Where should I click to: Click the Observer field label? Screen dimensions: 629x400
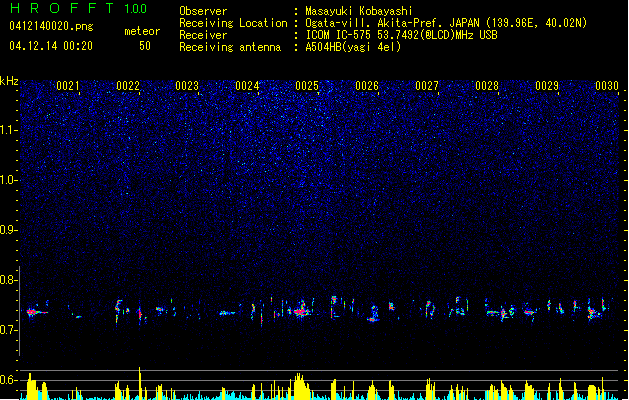coord(203,11)
